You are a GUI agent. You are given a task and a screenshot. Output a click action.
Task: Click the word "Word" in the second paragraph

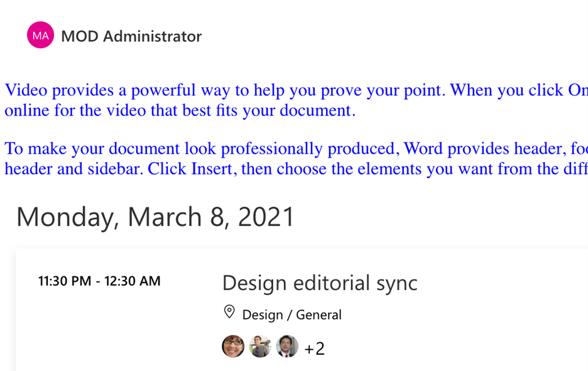point(423,148)
